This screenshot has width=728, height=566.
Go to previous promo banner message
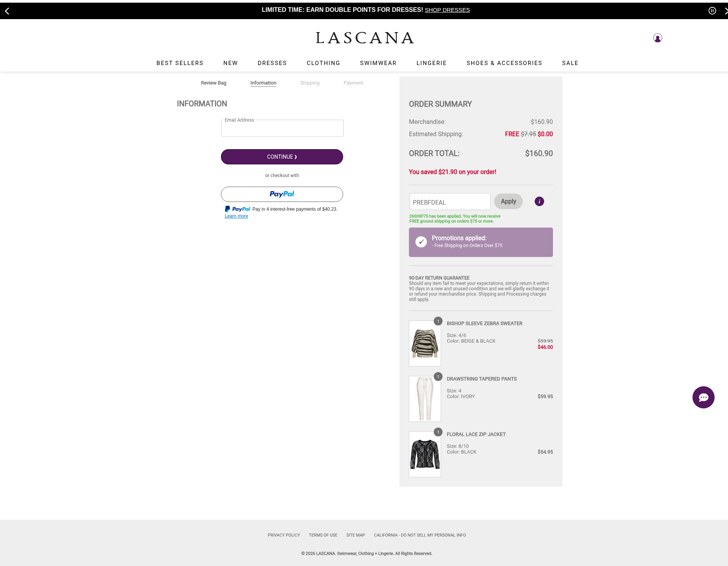[x=7, y=11]
